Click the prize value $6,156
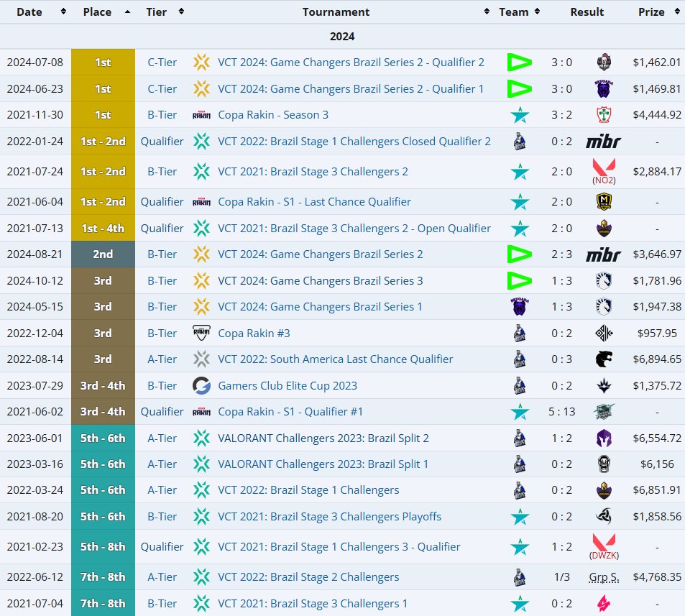 pos(657,464)
